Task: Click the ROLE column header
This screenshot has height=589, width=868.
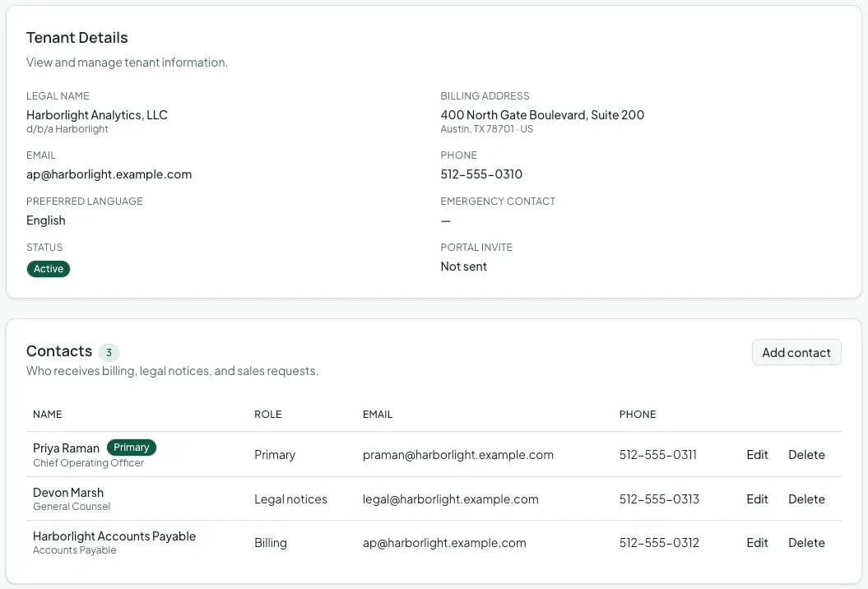Action: coord(268,415)
